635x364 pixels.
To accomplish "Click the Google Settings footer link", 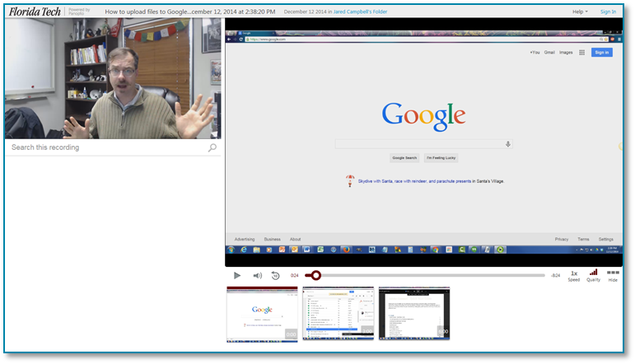I will click(x=606, y=240).
